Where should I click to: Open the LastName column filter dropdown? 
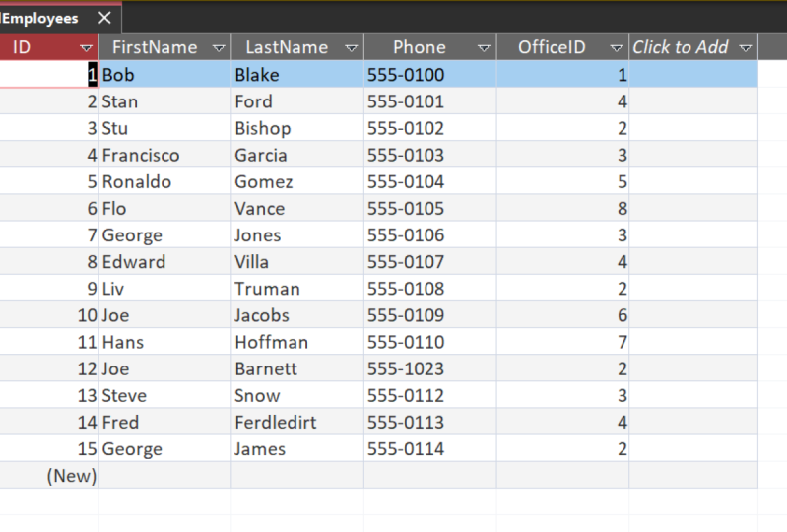click(x=351, y=47)
